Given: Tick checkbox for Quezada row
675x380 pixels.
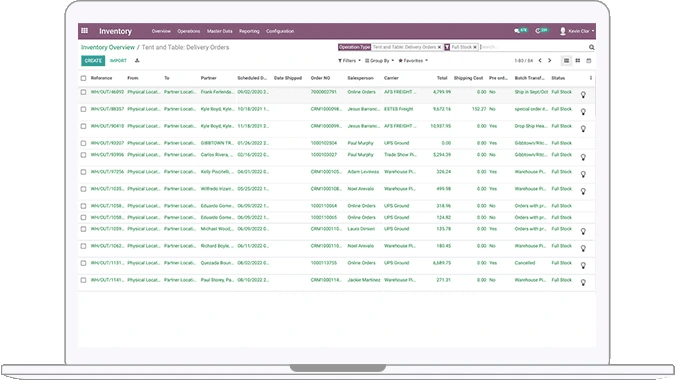Looking at the screenshot, I should [84, 263].
